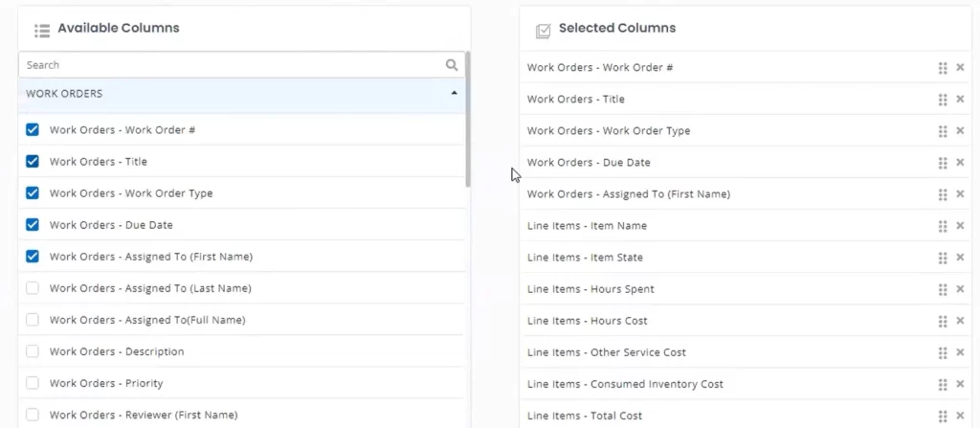
Task: Select 'Line Items - Hours Spent' row text
Action: coord(590,289)
